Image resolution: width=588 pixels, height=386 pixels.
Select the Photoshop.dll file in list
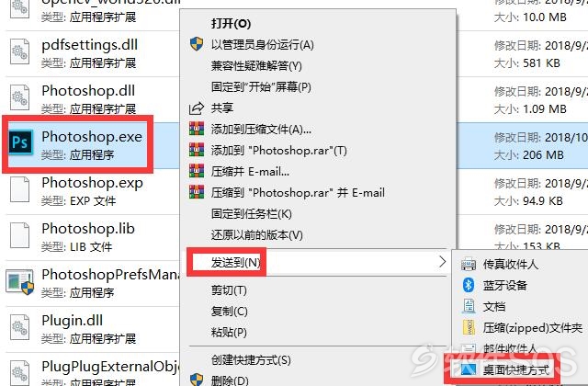coord(88,98)
